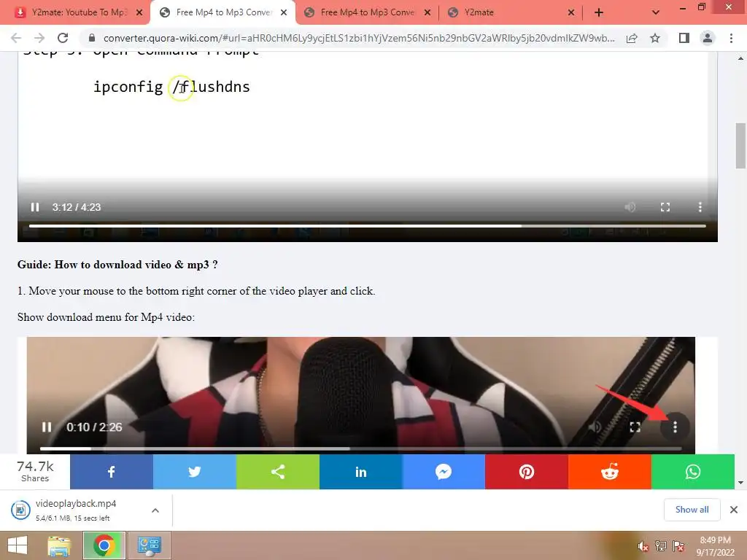Click the muted speaker tray icon
The image size is (747, 560).
click(643, 546)
